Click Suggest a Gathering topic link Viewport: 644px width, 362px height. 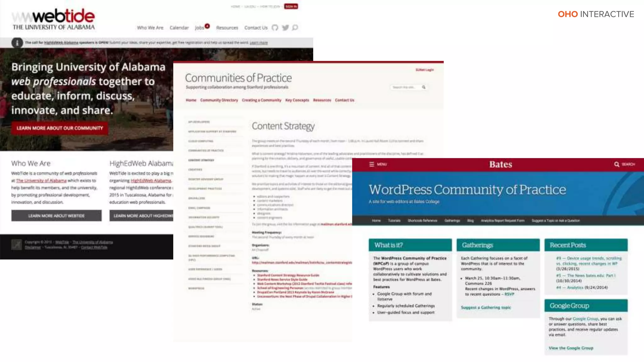[486, 307]
